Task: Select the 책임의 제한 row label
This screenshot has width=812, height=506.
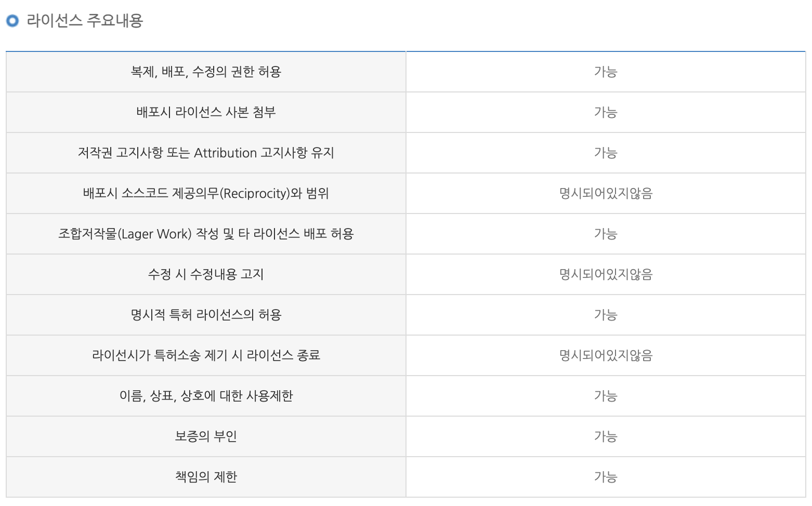Action: click(206, 477)
